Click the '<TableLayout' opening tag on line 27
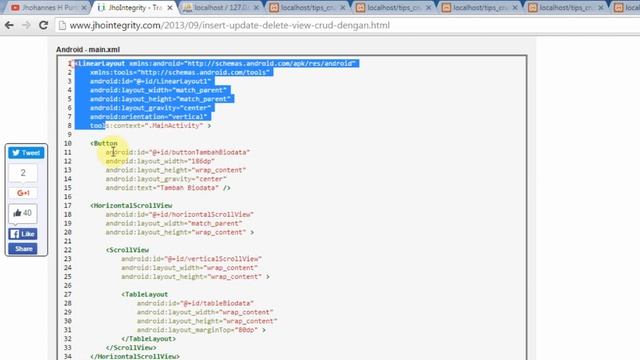Image resolution: width=640 pixels, height=360 pixels. point(144,294)
